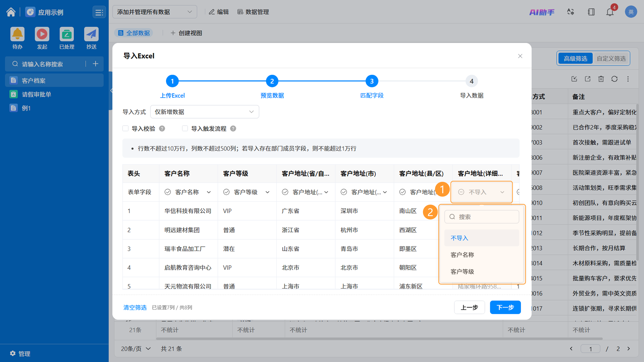Open the 待办 bell shortcut
This screenshot has height=362, width=644.
17,34
